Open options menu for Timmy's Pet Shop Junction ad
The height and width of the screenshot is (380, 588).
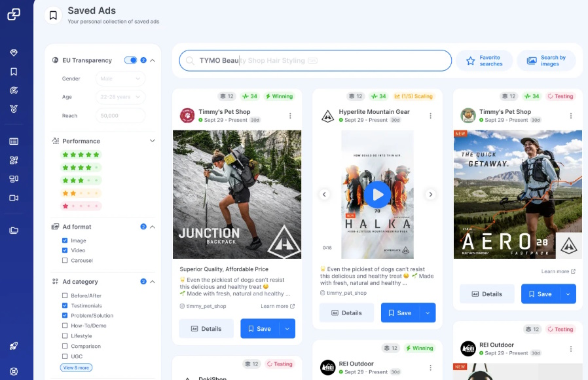[x=290, y=116]
